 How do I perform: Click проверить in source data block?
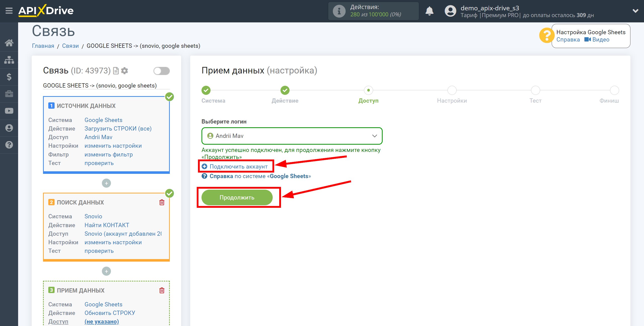99,163
